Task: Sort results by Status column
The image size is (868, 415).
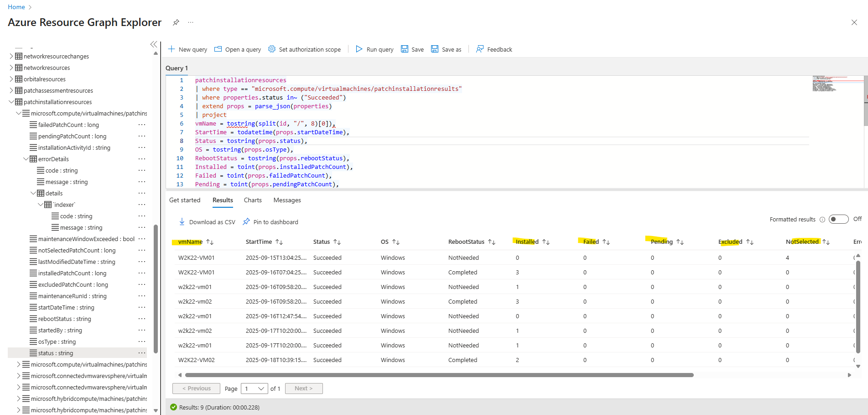Action: point(337,242)
